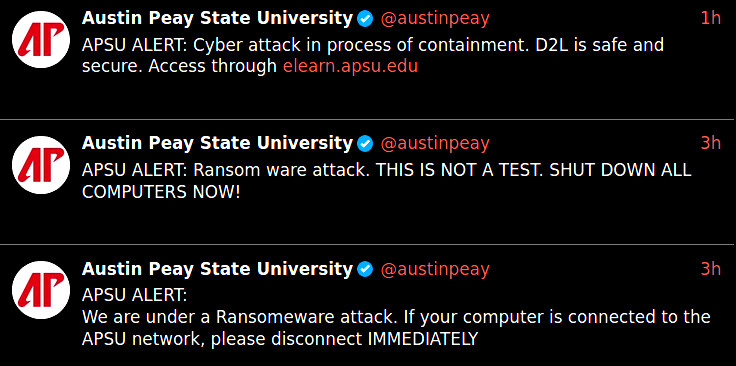Open the AP avatar on the disconnect IMMEDIATELY tweet
This screenshot has height=366, width=736.
41,291
